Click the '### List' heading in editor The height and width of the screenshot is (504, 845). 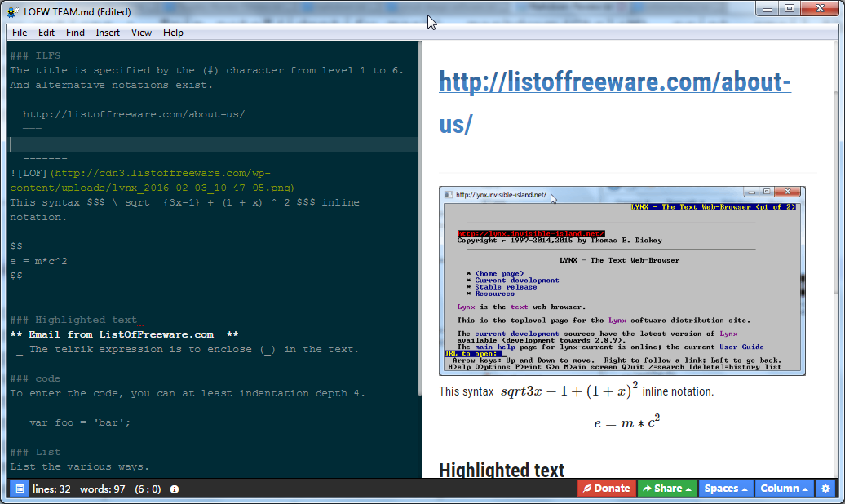[35, 452]
